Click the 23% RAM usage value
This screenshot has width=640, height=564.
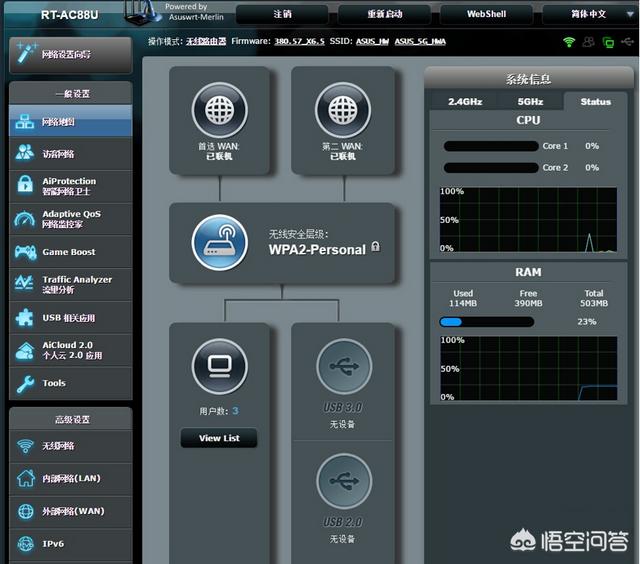(587, 322)
